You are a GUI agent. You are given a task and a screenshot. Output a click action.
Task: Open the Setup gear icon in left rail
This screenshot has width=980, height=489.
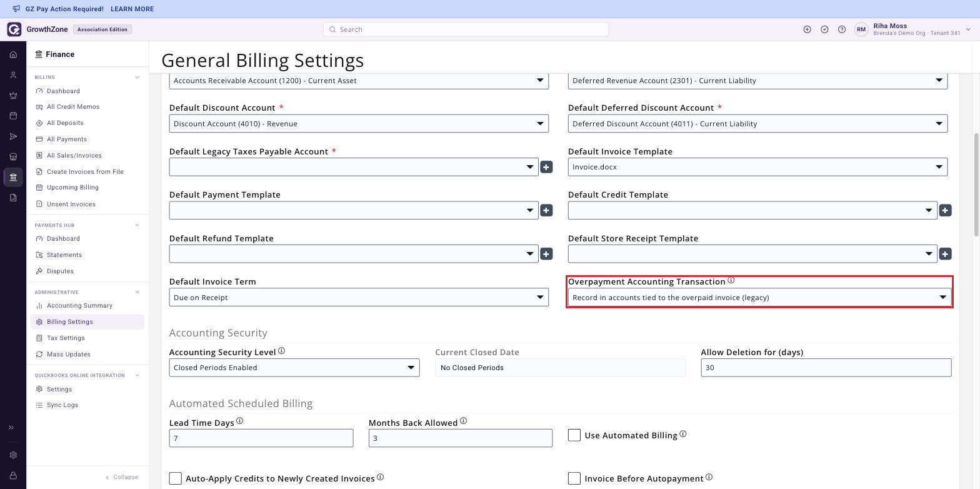point(13,455)
